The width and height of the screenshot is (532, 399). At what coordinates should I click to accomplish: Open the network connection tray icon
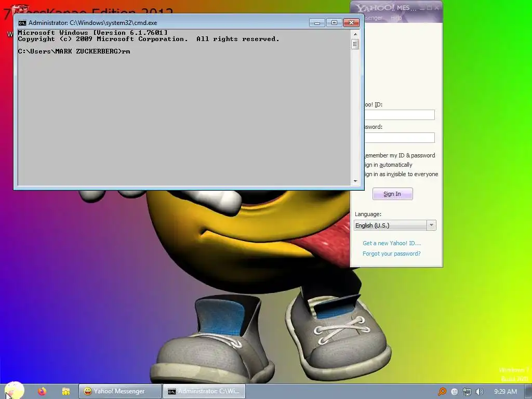[x=467, y=392]
